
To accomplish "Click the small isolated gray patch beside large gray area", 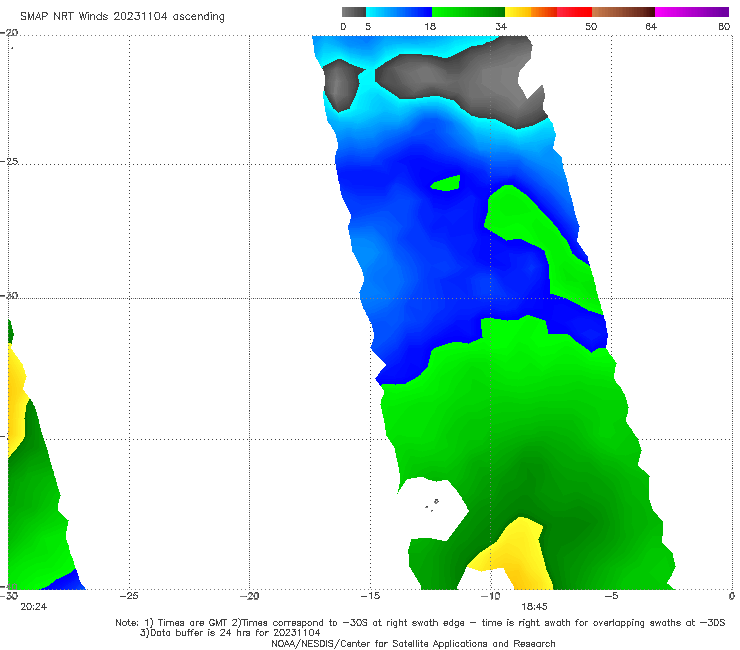I will [x=342, y=85].
